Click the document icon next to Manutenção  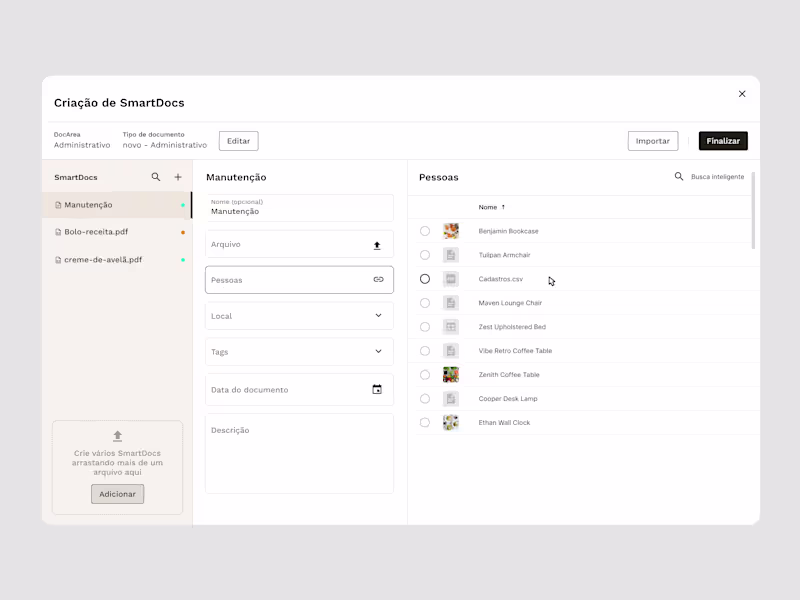(60, 204)
